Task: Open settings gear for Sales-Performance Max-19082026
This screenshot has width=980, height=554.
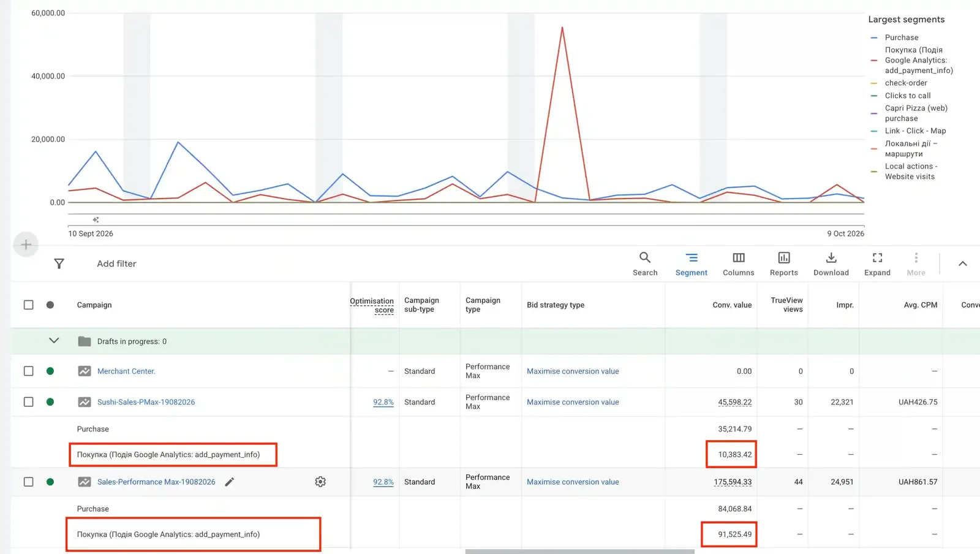Action: [320, 482]
